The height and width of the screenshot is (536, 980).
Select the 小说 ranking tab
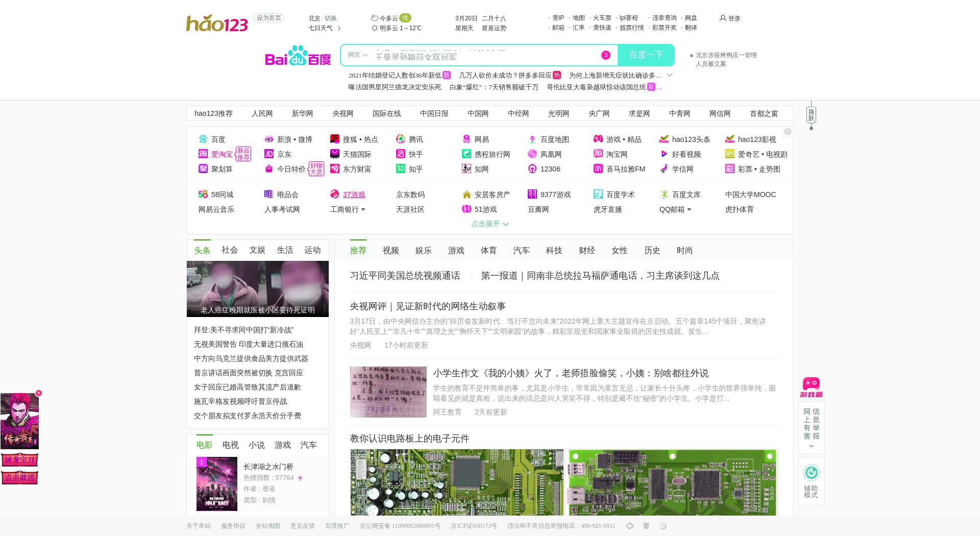coord(257,445)
